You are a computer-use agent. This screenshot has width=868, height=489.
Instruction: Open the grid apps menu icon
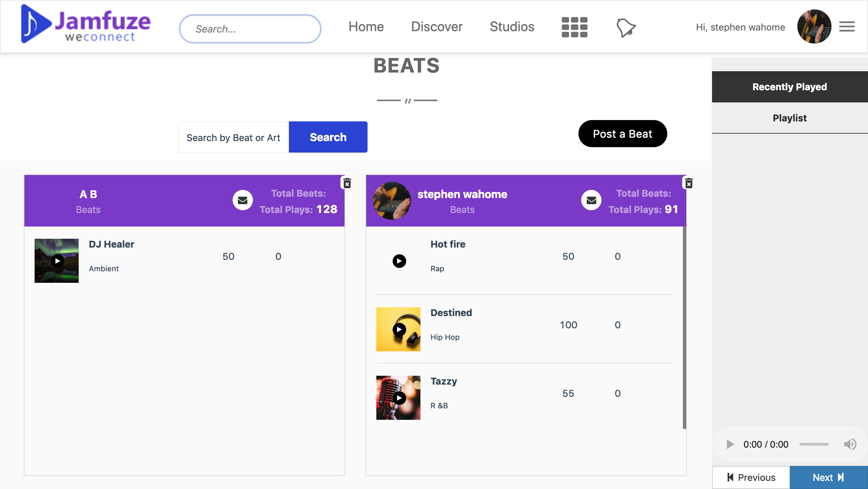574,27
